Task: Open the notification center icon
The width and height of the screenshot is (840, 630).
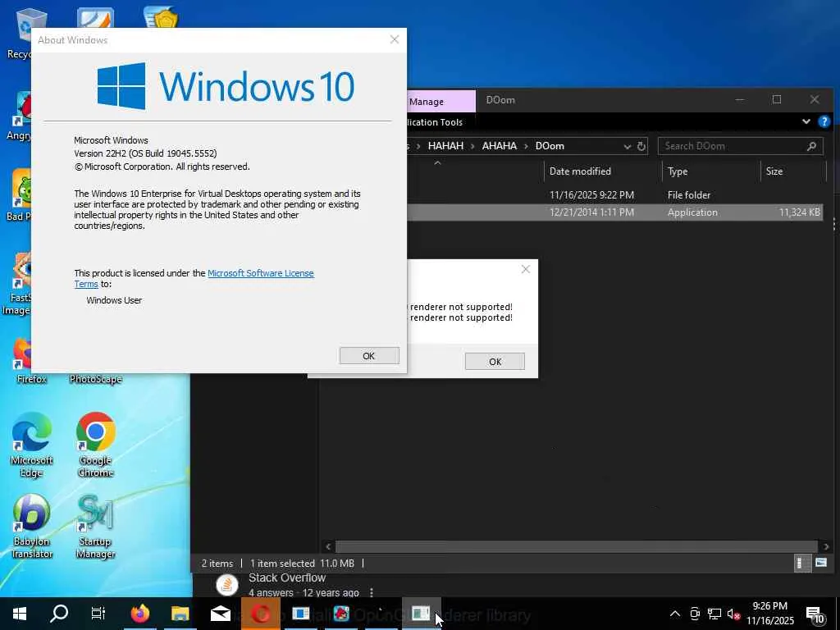Action: 815,614
